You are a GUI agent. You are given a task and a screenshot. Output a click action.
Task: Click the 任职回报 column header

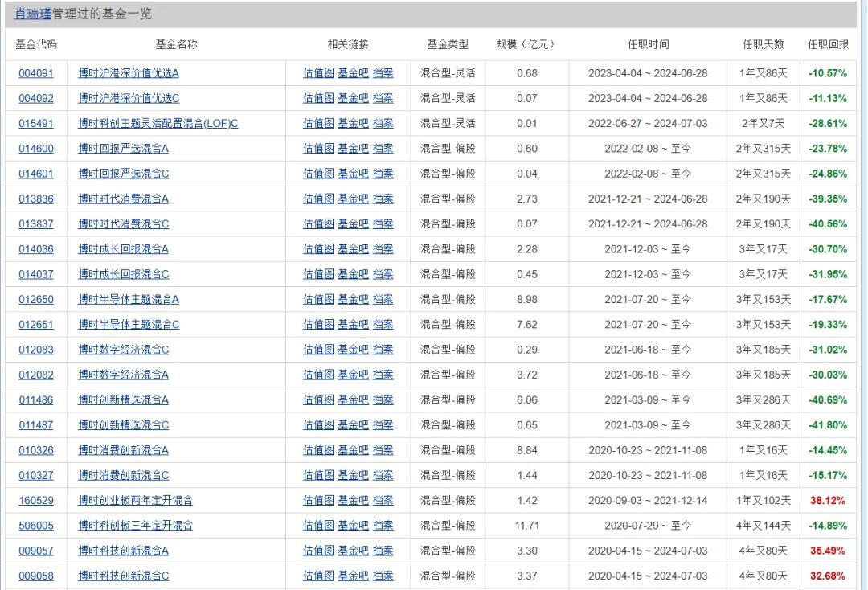point(828,44)
